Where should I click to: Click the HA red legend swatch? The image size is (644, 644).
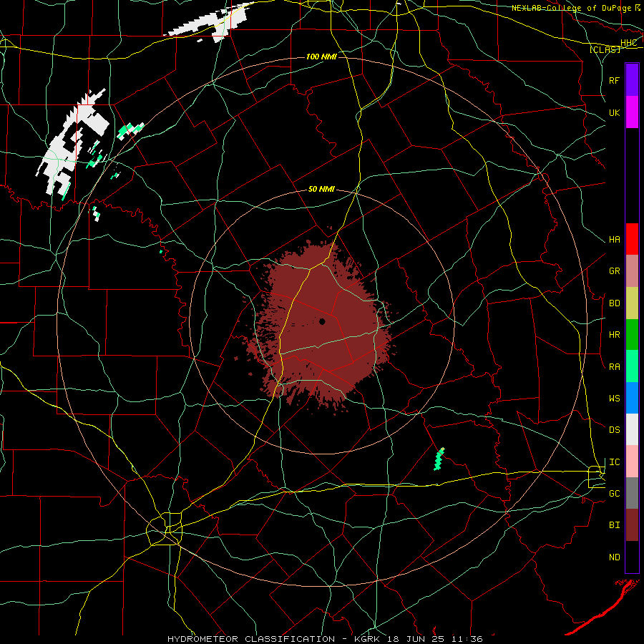632,239
